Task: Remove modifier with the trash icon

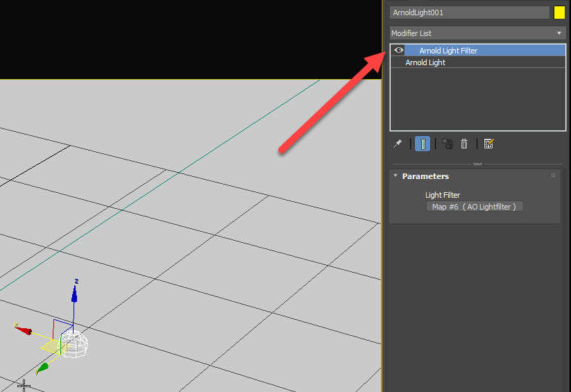Action: coord(464,144)
